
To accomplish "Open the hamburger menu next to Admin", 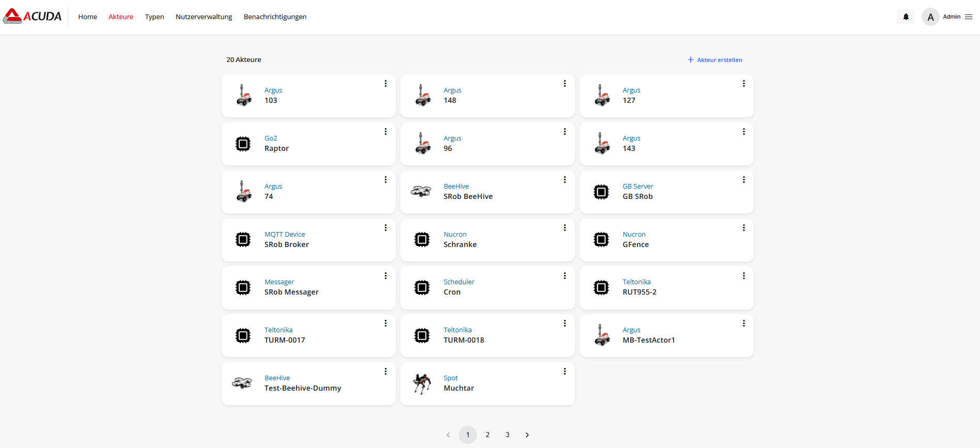I will pyautogui.click(x=969, y=17).
